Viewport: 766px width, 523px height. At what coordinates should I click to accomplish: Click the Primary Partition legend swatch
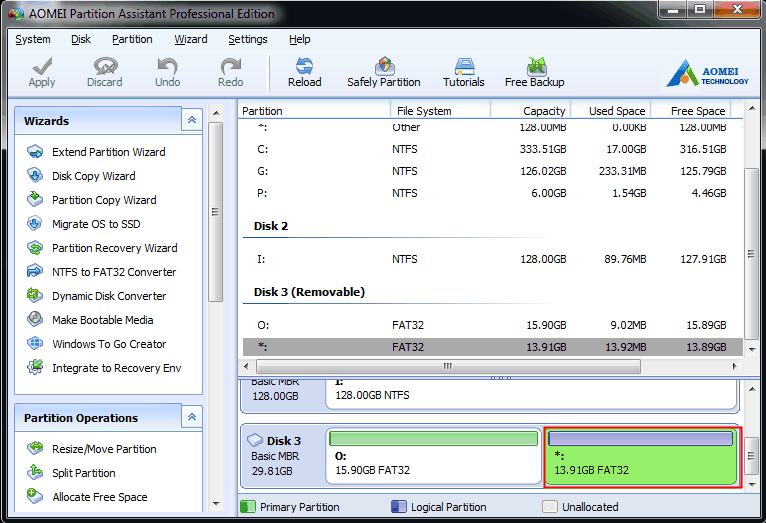(248, 506)
